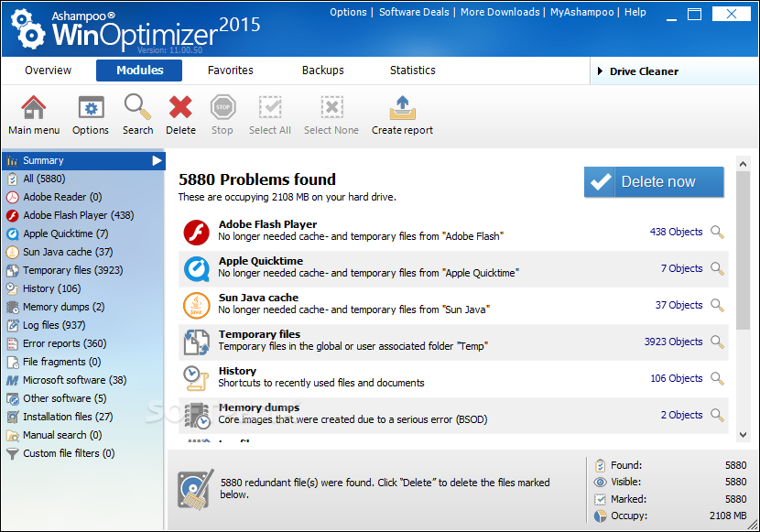The width and height of the screenshot is (760, 532).
Task: Expand the Drive Cleaner module arrow
Action: point(600,71)
